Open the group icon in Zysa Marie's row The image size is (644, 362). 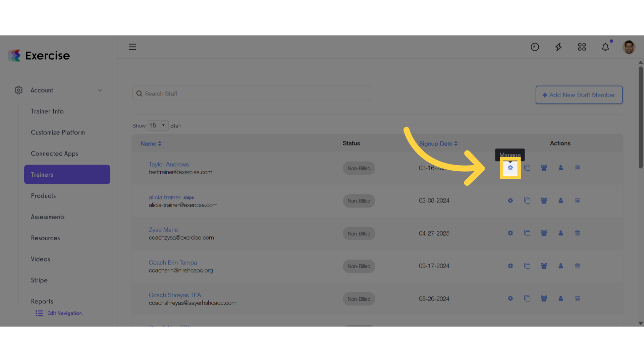(x=544, y=233)
